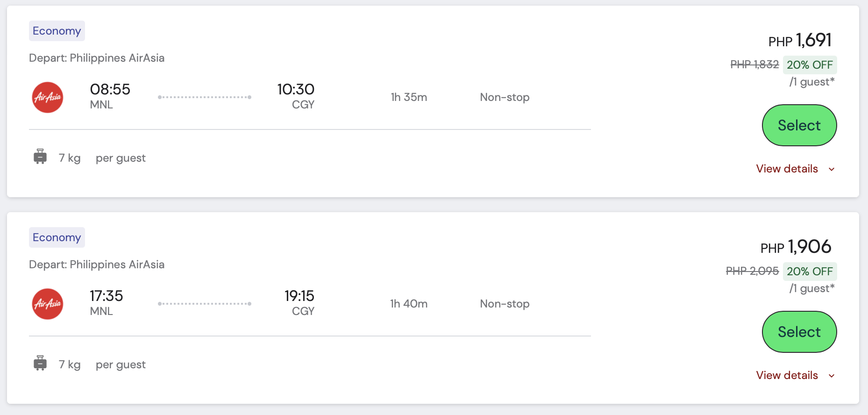This screenshot has height=415, width=868.
Task: Click the 08:55 MNL departure time
Action: (110, 89)
